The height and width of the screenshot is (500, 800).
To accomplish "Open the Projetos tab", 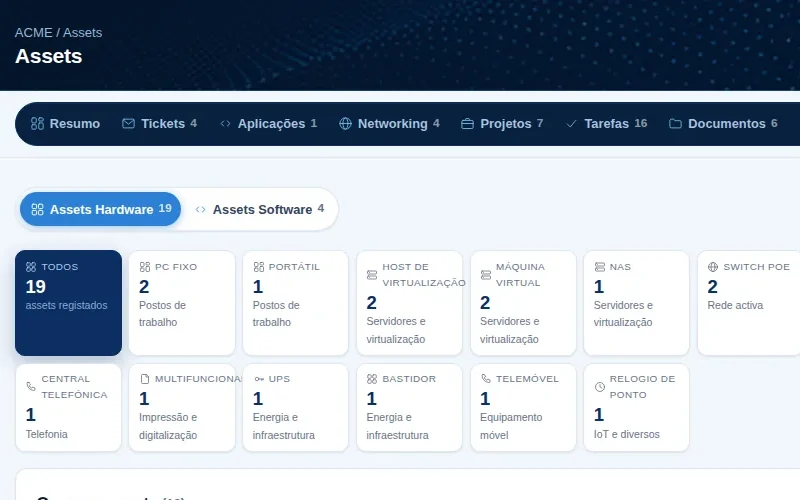I will click(502, 124).
